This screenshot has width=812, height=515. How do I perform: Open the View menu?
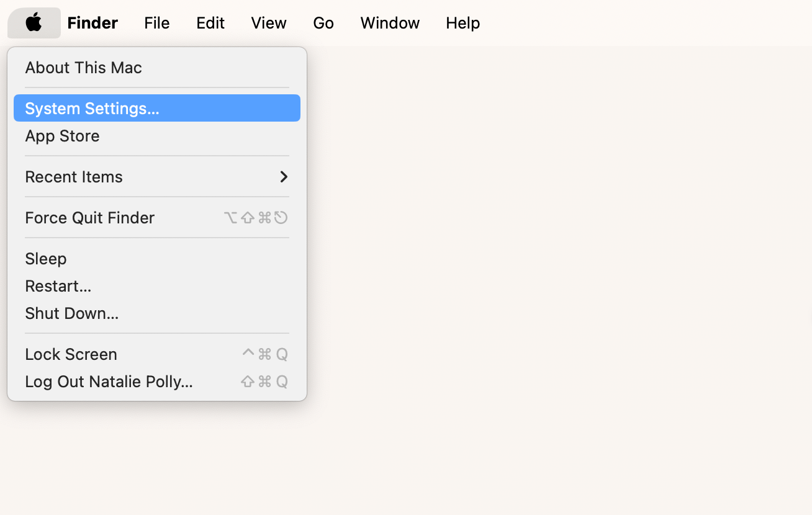[x=268, y=22]
